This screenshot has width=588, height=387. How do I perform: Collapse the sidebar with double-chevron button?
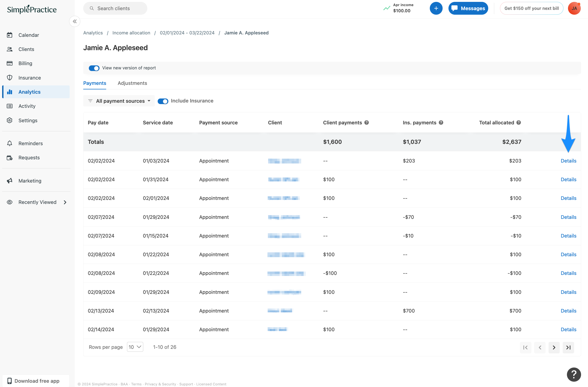[x=75, y=21]
